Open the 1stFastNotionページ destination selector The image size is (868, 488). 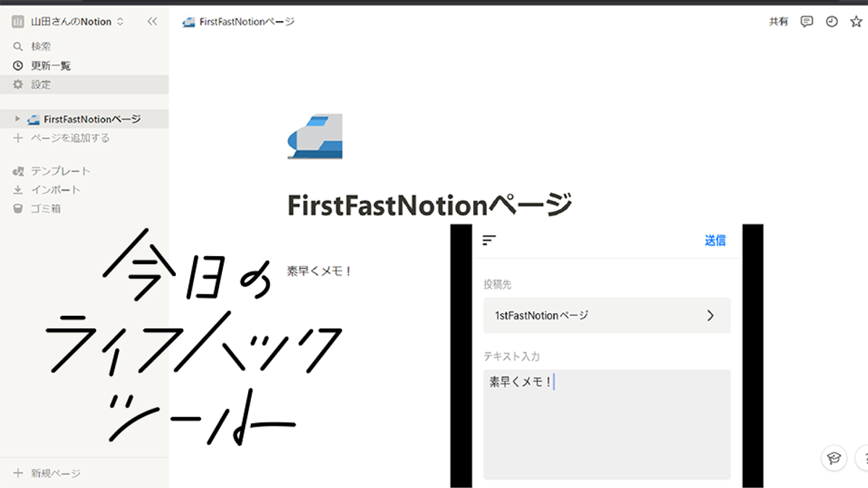(607, 315)
